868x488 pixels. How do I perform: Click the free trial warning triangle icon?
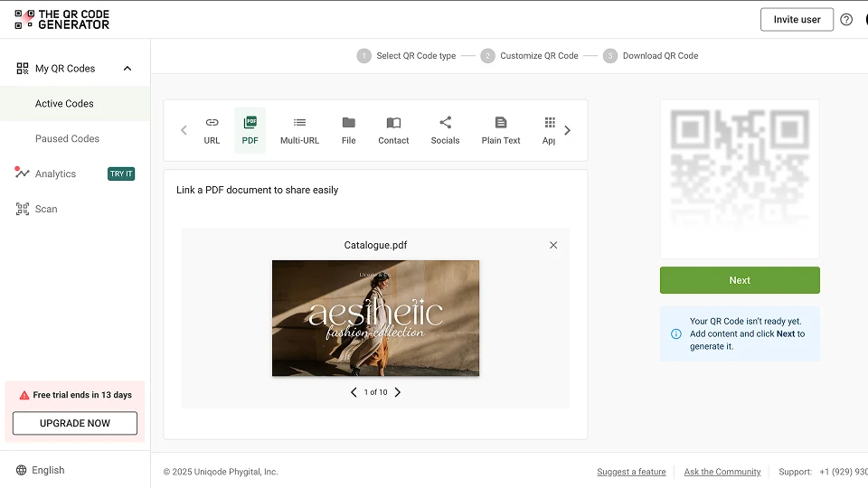coord(24,395)
